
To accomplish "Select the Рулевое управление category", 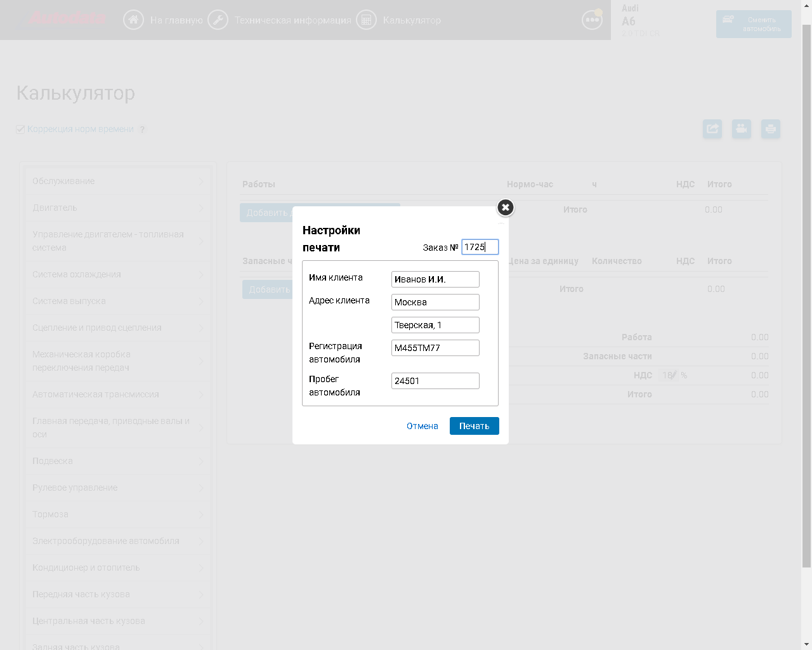I will coord(117,487).
